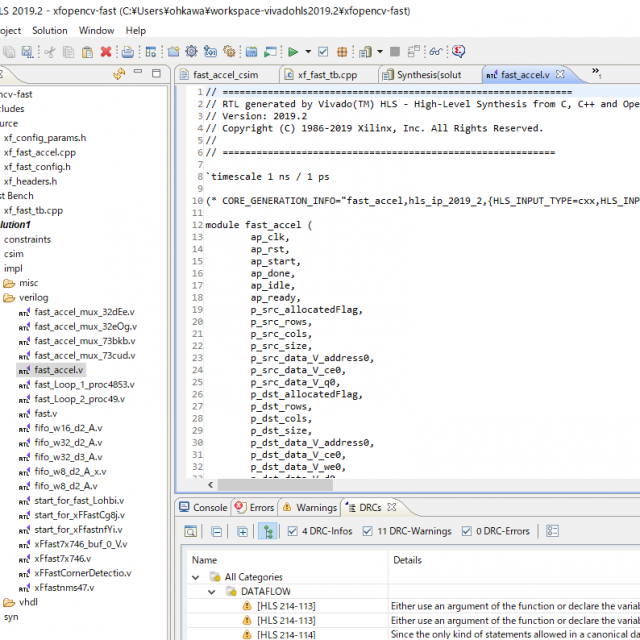Click Link with Editor icon in Explorer
The image size is (640, 640).
(119, 74)
